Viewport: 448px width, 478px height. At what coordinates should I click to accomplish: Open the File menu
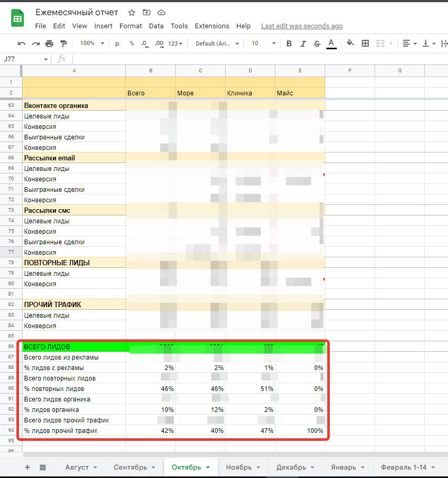pyautogui.click(x=40, y=26)
